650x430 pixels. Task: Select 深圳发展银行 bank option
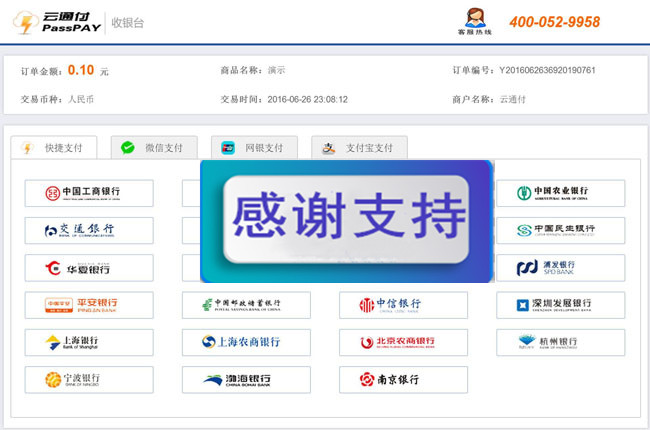[x=560, y=305]
